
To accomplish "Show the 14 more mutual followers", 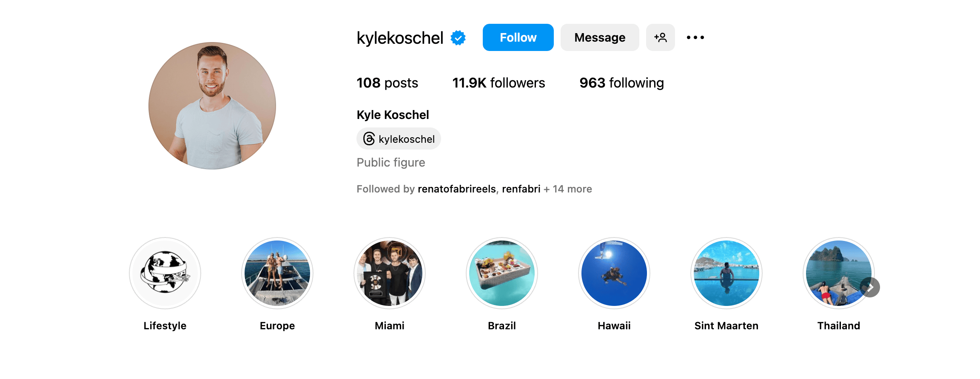I will tap(572, 189).
